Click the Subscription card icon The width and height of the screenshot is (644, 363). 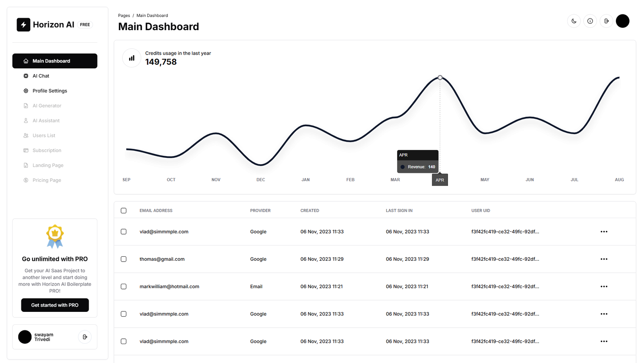click(26, 151)
